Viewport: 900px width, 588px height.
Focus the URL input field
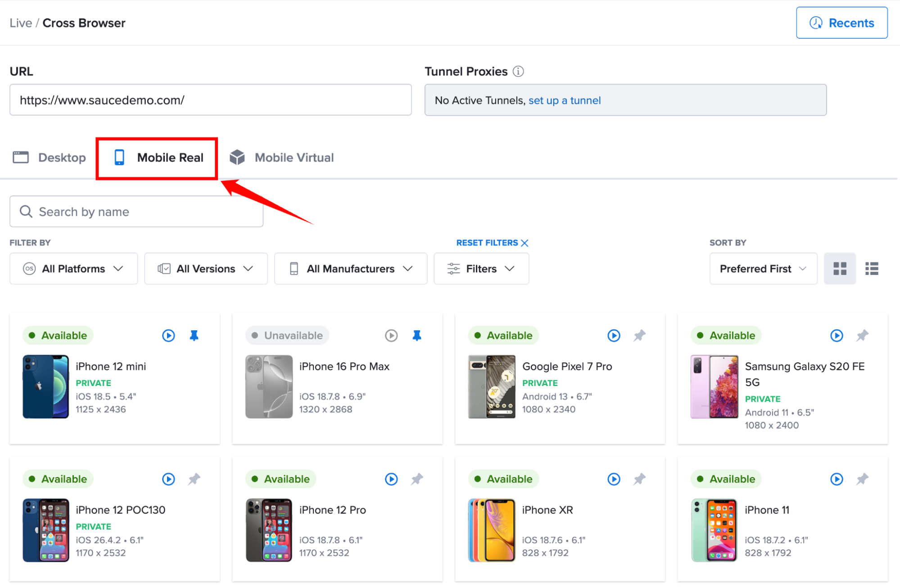[211, 100]
